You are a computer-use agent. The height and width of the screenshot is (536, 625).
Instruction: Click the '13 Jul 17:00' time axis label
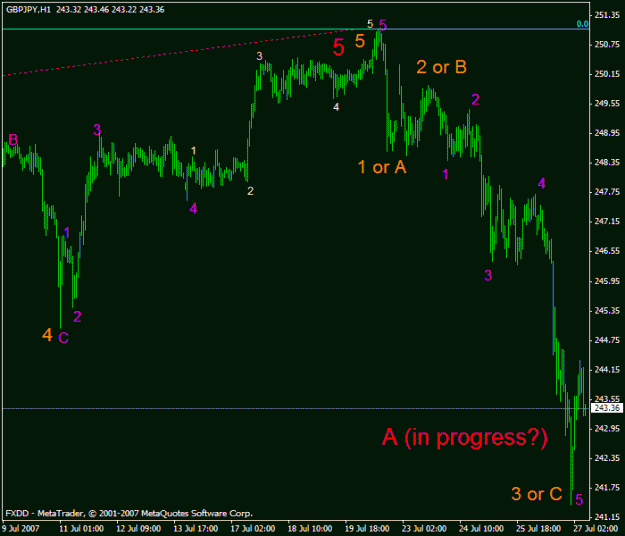pos(196,529)
